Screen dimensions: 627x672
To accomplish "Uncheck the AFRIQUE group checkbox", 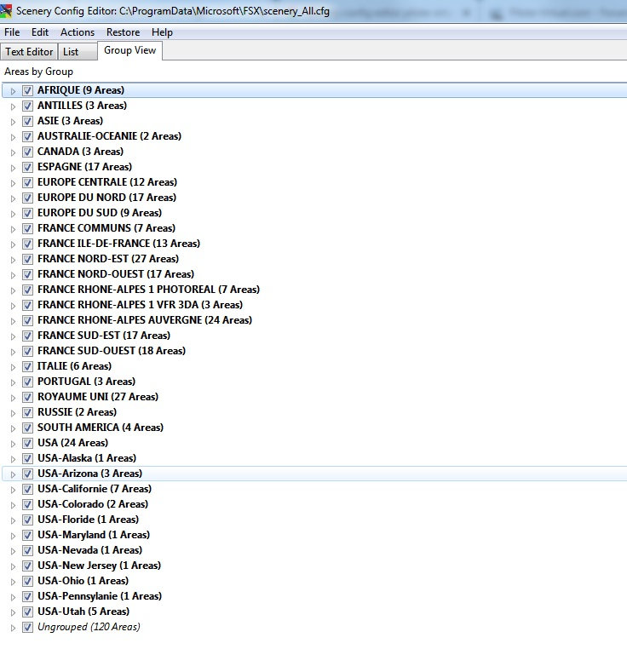I will tap(27, 90).
